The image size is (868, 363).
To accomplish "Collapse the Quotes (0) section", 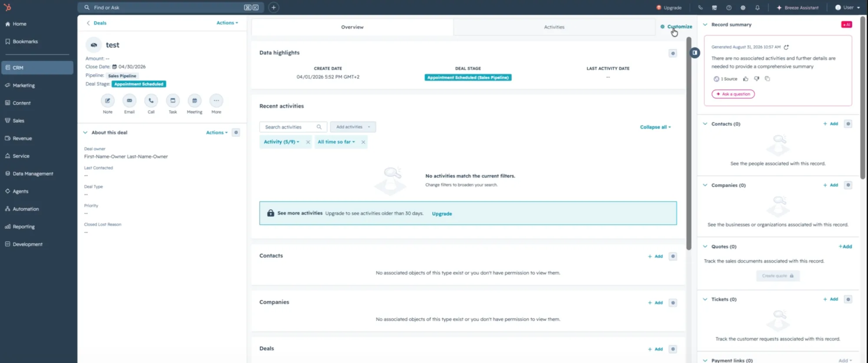I will coord(705,246).
